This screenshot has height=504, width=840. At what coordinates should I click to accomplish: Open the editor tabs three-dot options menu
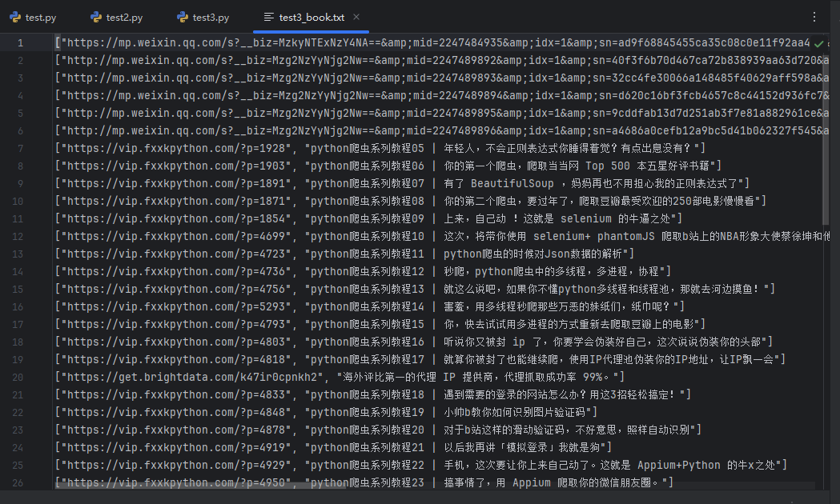pyautogui.click(x=814, y=17)
